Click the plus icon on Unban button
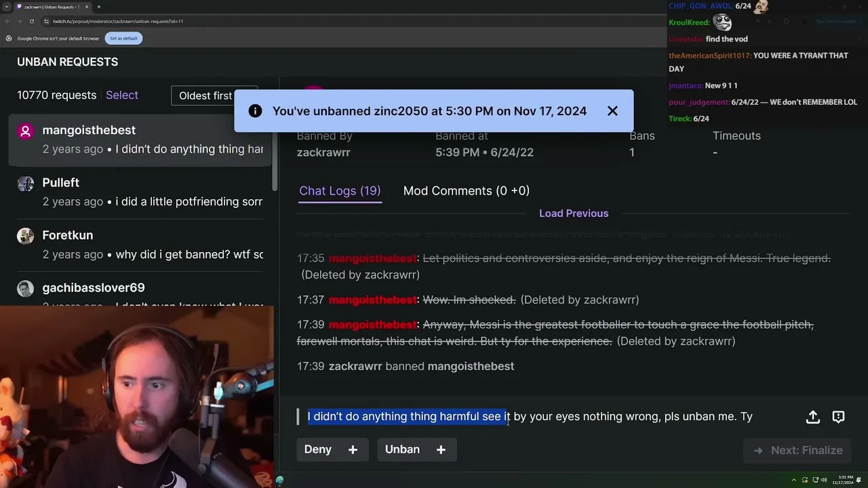Viewport: 868px width, 488px height. click(x=441, y=449)
